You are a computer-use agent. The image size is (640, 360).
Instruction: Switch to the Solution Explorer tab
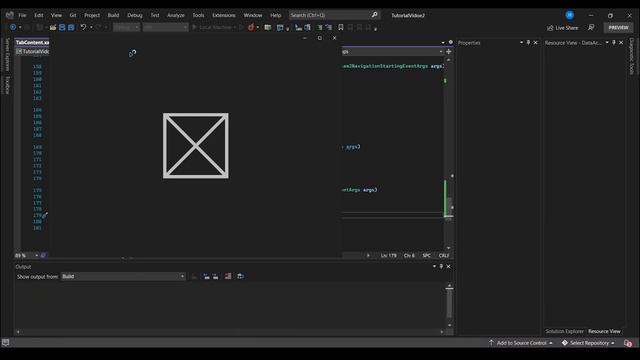(564, 331)
